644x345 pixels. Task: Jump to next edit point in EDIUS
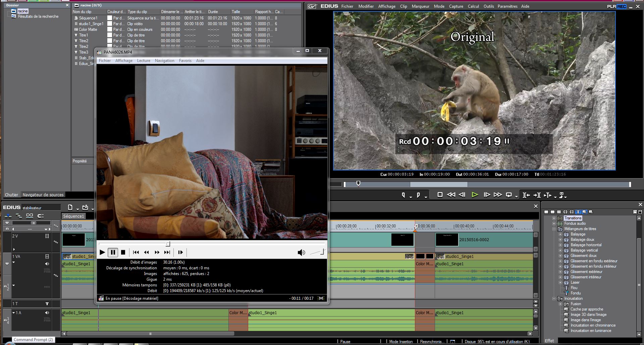pos(537,195)
